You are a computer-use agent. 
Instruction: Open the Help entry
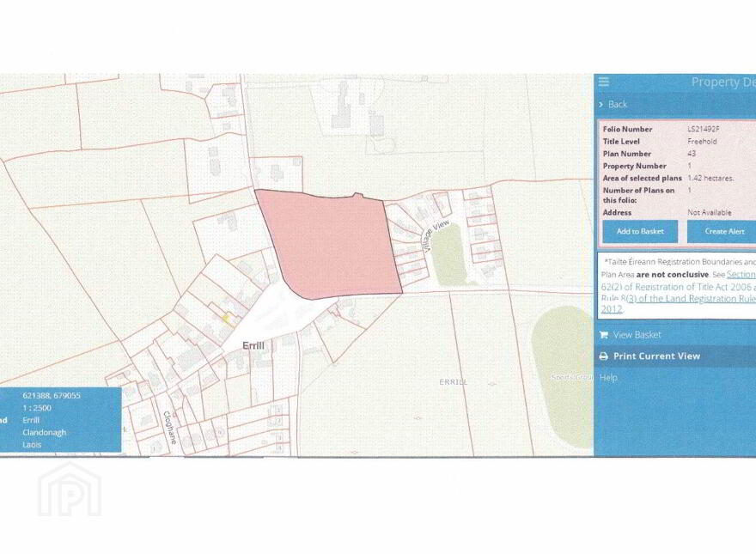coord(608,378)
